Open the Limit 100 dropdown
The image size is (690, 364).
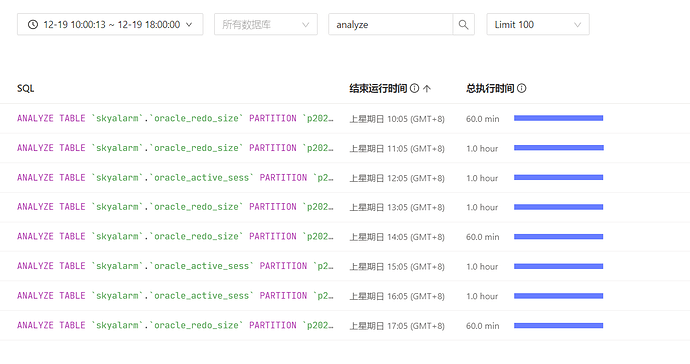(x=538, y=24)
